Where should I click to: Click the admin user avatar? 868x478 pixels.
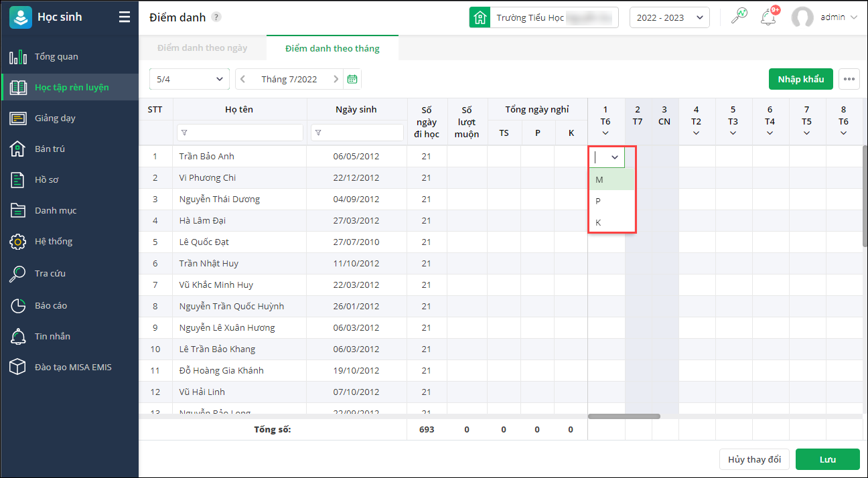[x=802, y=17]
